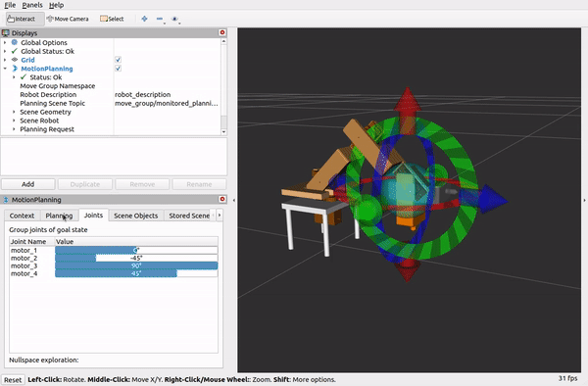The height and width of the screenshot is (386, 588).
Task: Select the Joints tab
Action: tap(93, 216)
